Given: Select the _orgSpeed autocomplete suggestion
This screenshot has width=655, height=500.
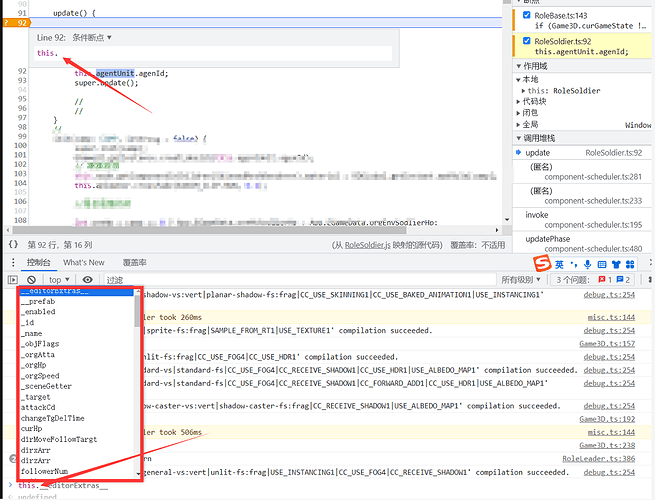Looking at the screenshot, I should pyautogui.click(x=40, y=376).
